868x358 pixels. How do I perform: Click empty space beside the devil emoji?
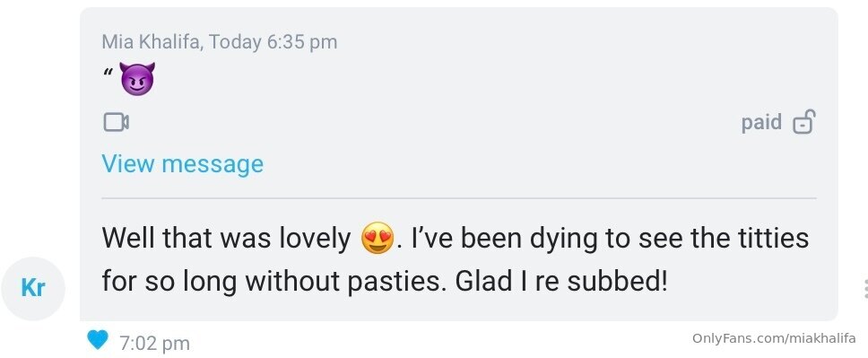pos(443,79)
